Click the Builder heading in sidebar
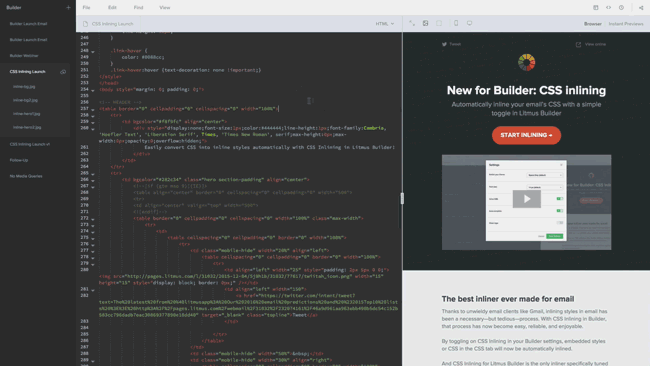 pos(14,7)
